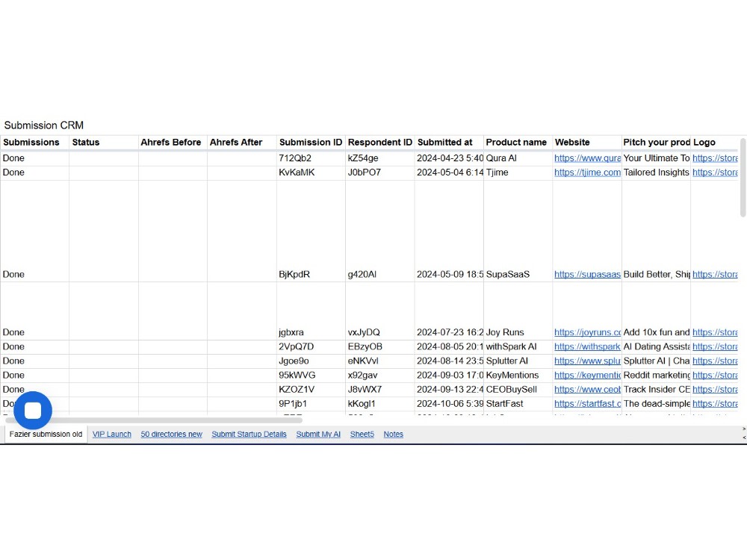
Task: Select the Ahrefs Before column header
Action: pyautogui.click(x=173, y=143)
